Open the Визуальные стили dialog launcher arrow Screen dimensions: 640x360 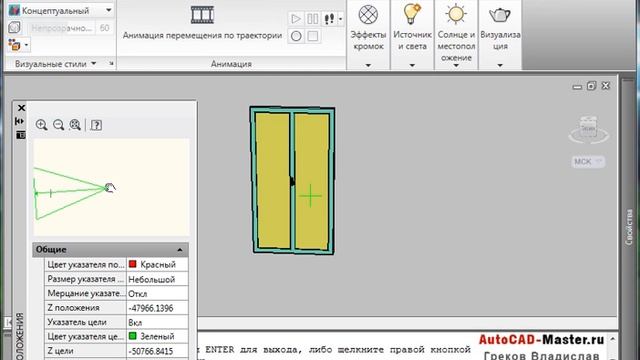111,64
